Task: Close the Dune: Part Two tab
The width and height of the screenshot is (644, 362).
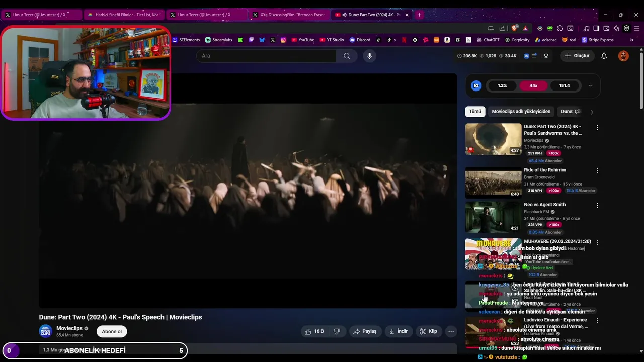Action: tap(407, 15)
